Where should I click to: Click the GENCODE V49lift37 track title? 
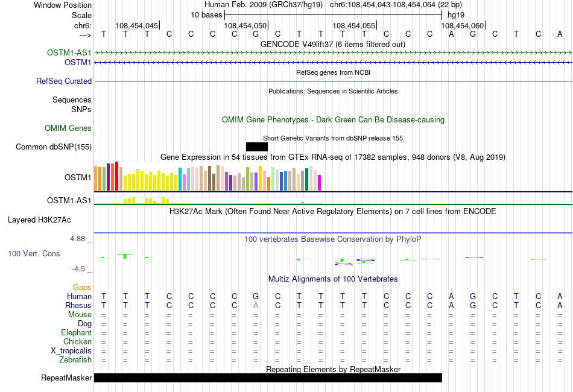click(x=333, y=44)
